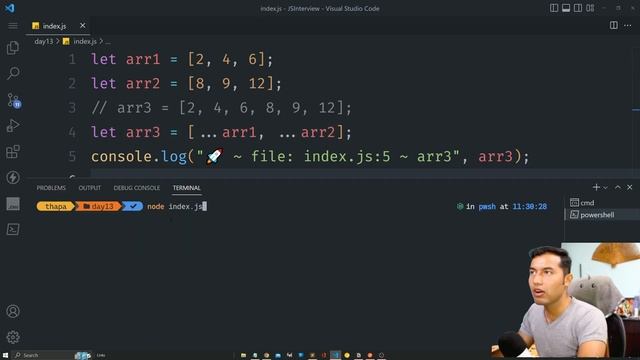This screenshot has height=360, width=640.
Task: Click the checkmark prompt segment
Action: (133, 207)
